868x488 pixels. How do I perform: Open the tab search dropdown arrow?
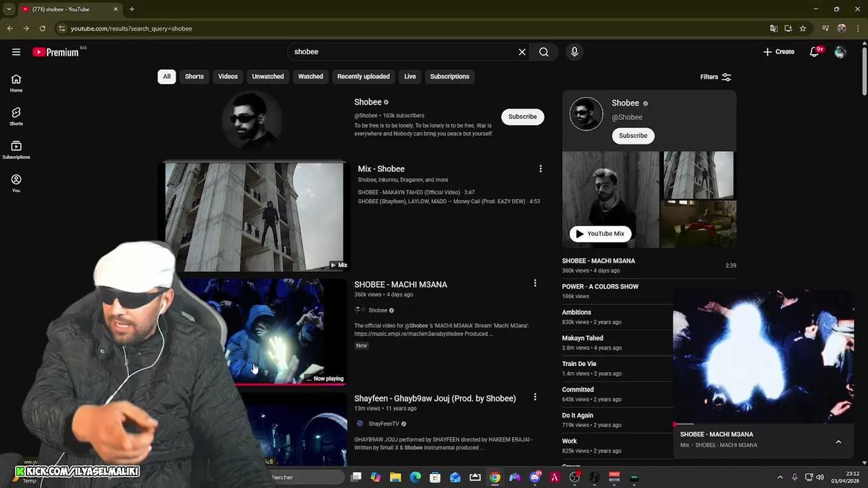(x=9, y=9)
